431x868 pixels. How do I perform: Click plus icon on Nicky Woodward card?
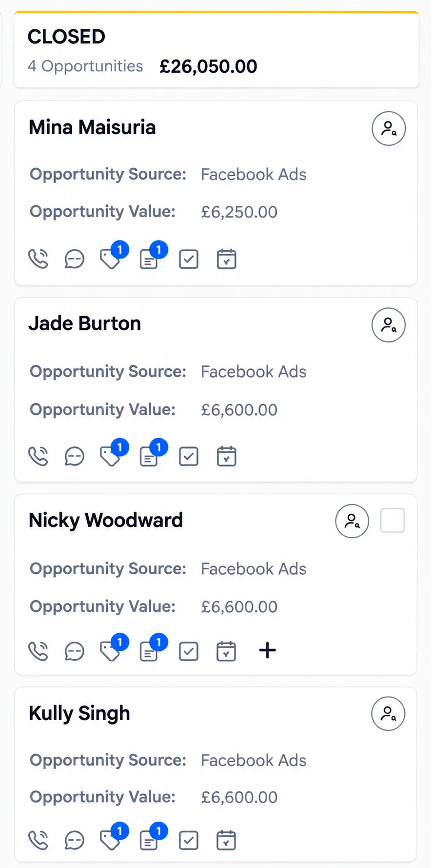(x=267, y=650)
